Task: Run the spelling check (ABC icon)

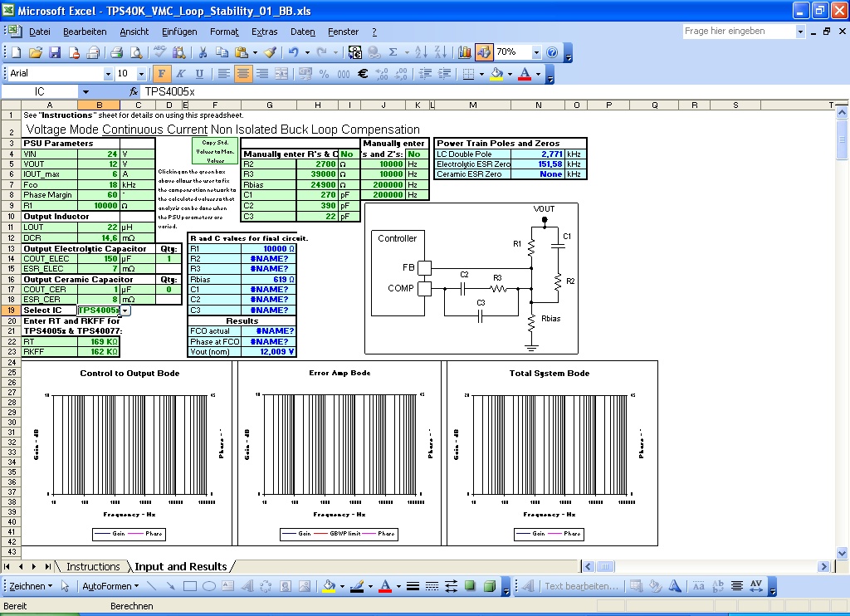Action: point(159,52)
